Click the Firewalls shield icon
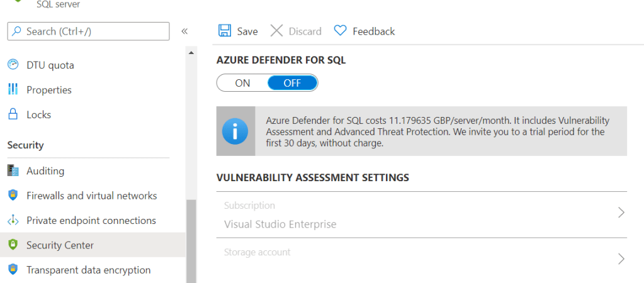The width and height of the screenshot is (644, 283). coord(13,196)
